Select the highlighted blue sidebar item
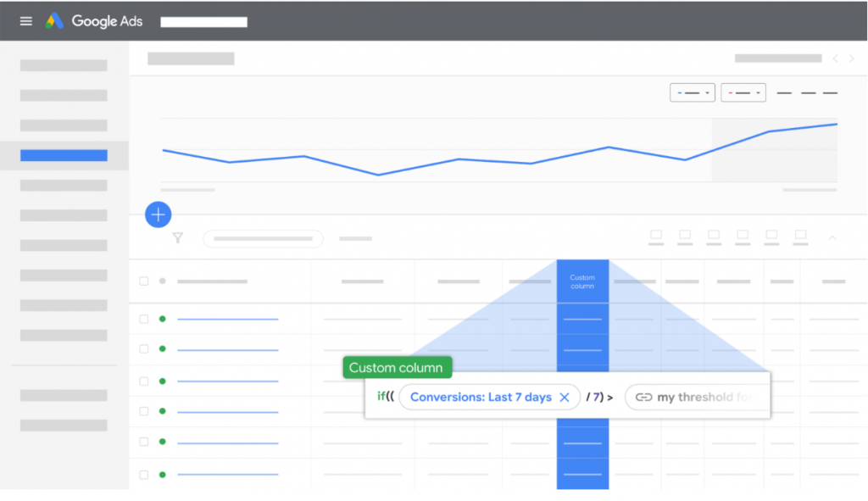The height and width of the screenshot is (501, 868). pos(64,156)
